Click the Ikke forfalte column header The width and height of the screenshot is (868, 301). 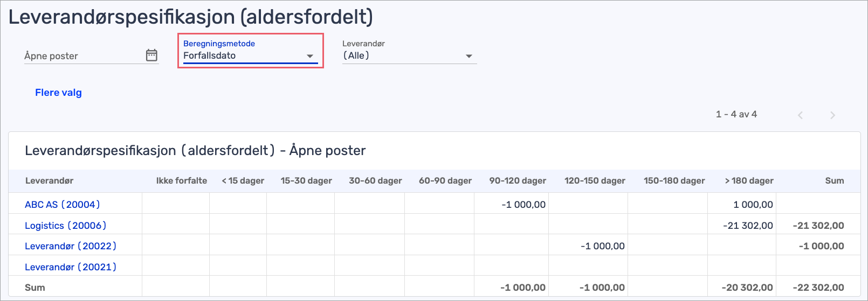coord(181,181)
